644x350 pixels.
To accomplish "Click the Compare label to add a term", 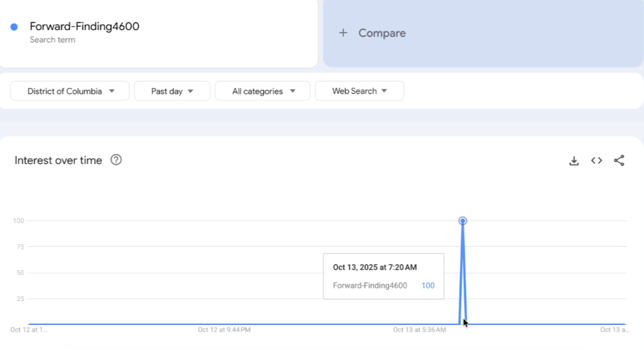I will point(382,33).
